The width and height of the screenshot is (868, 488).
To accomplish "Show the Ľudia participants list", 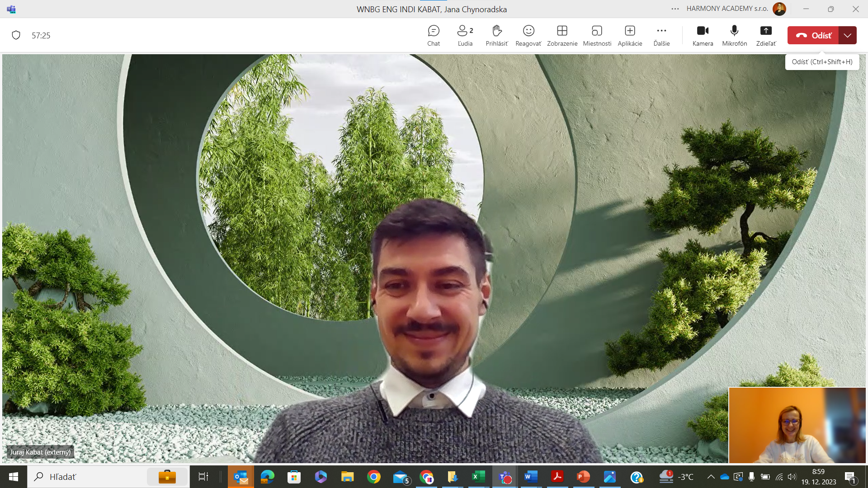I will (x=465, y=35).
